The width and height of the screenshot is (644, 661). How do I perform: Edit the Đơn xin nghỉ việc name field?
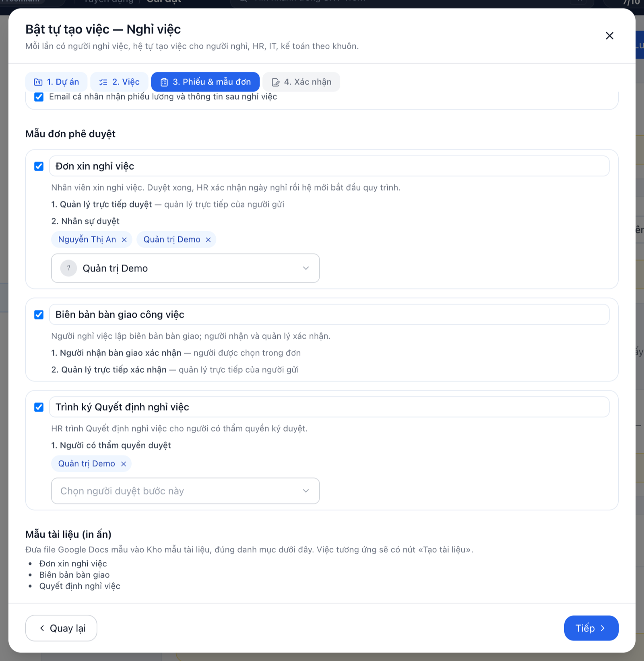pos(329,166)
